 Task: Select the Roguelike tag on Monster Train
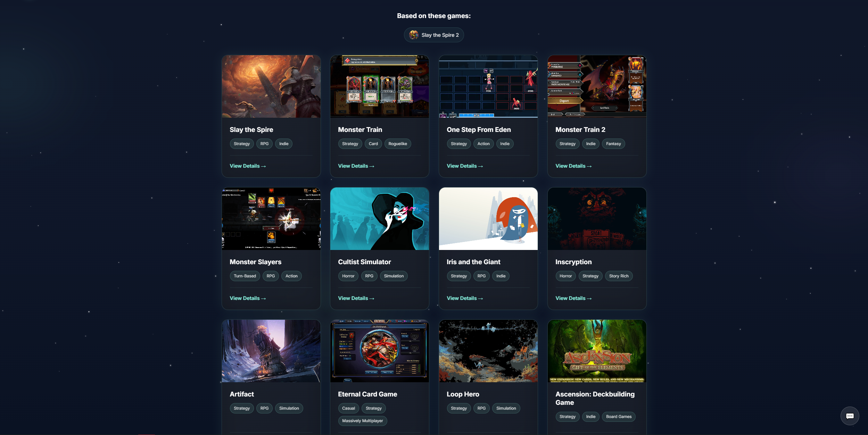point(398,143)
